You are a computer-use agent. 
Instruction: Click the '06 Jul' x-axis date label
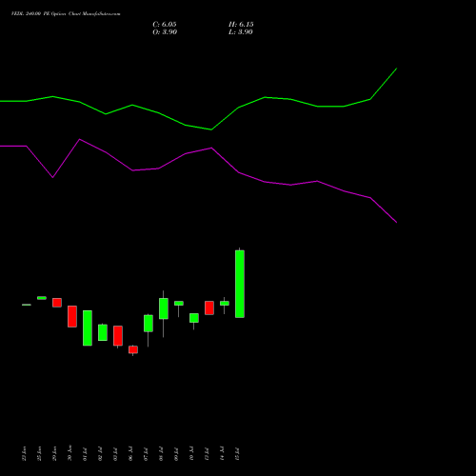(x=130, y=453)
